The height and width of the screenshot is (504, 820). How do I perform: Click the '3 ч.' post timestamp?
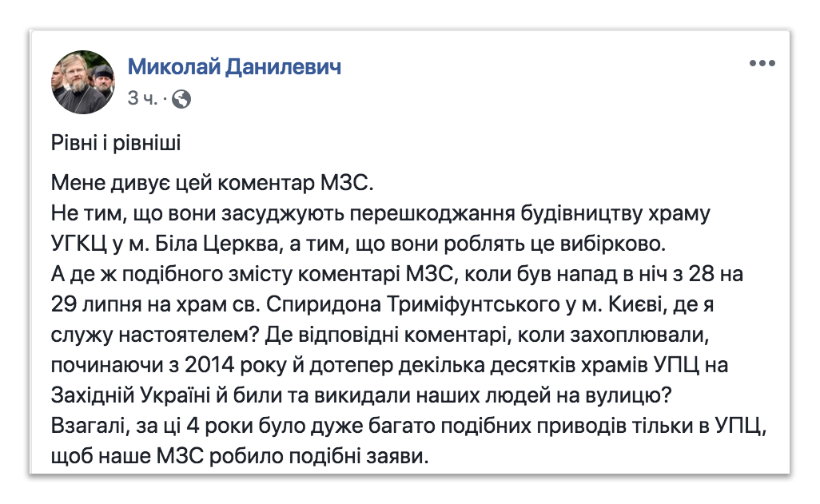tap(143, 98)
